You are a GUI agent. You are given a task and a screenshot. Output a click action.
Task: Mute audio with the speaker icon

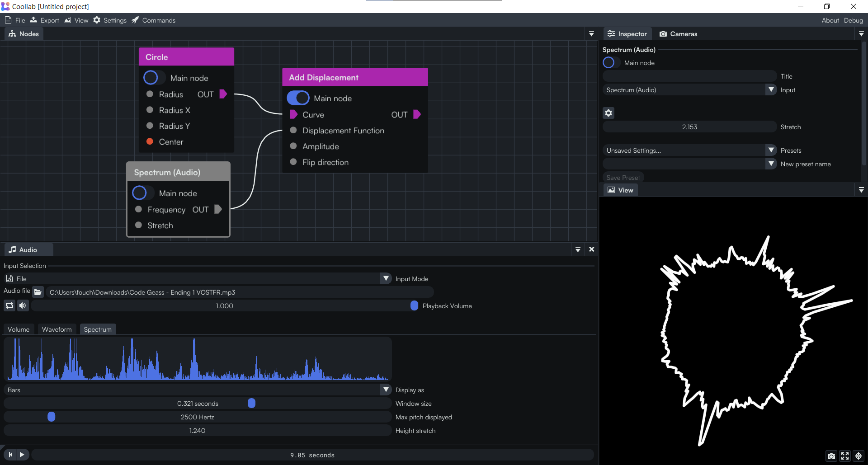tap(23, 306)
